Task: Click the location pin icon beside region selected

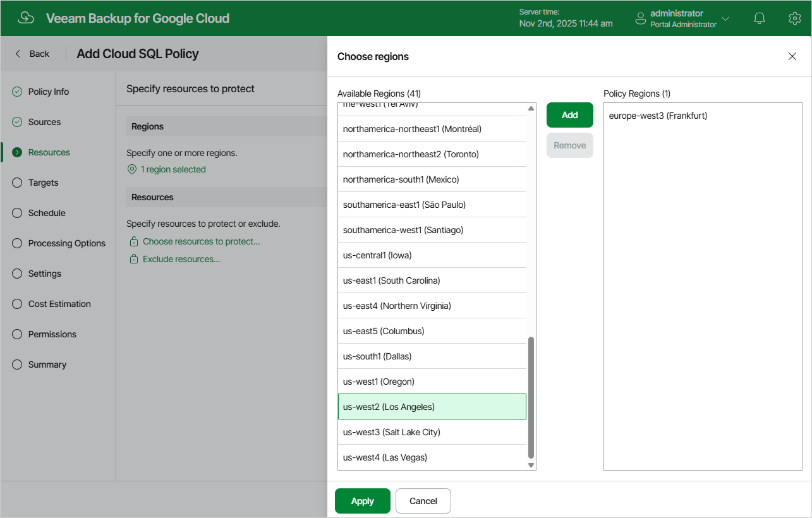Action: click(132, 169)
